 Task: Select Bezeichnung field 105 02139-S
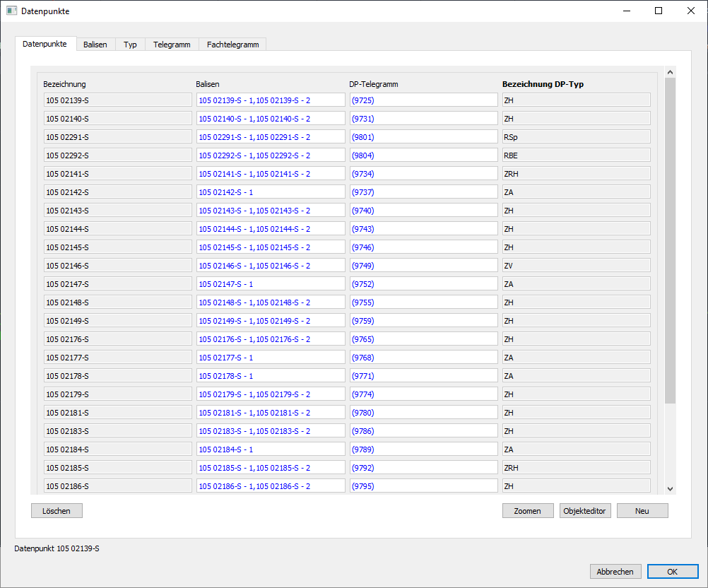click(x=118, y=100)
